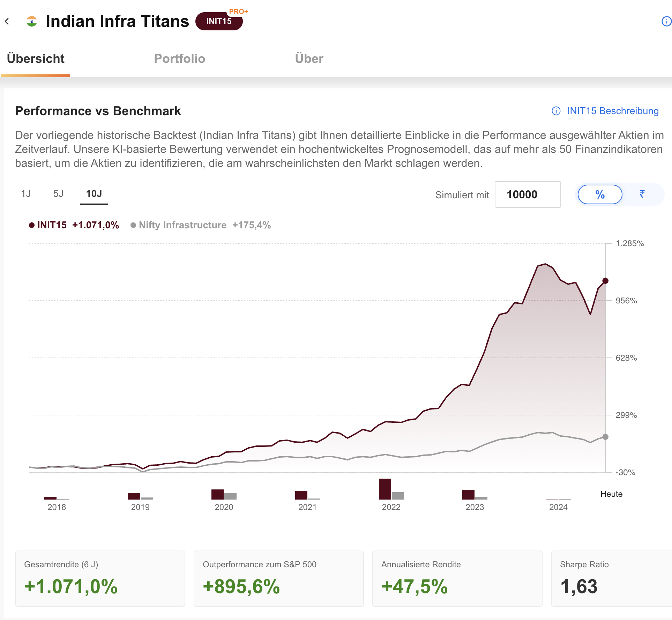Click the -30% axis label
Image resolution: width=672 pixels, height=620 pixels.
pos(625,472)
